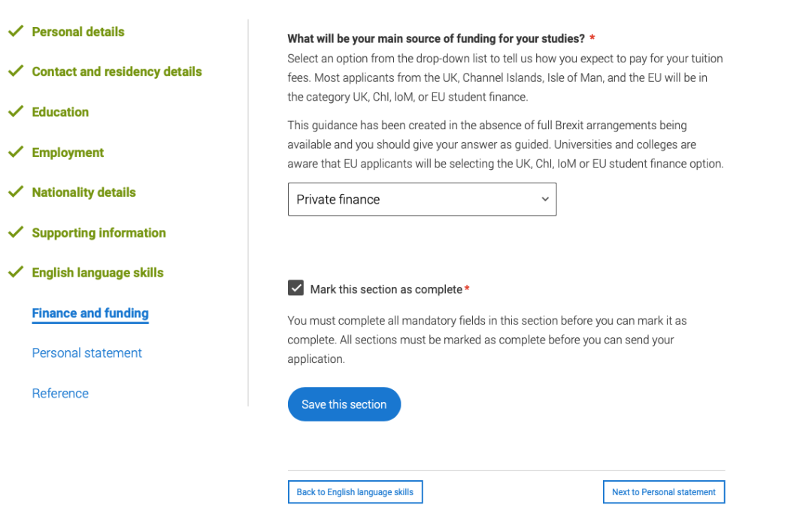Click the checkmark icon beside Personal details
The width and height of the screenshot is (812, 520).
(x=15, y=32)
